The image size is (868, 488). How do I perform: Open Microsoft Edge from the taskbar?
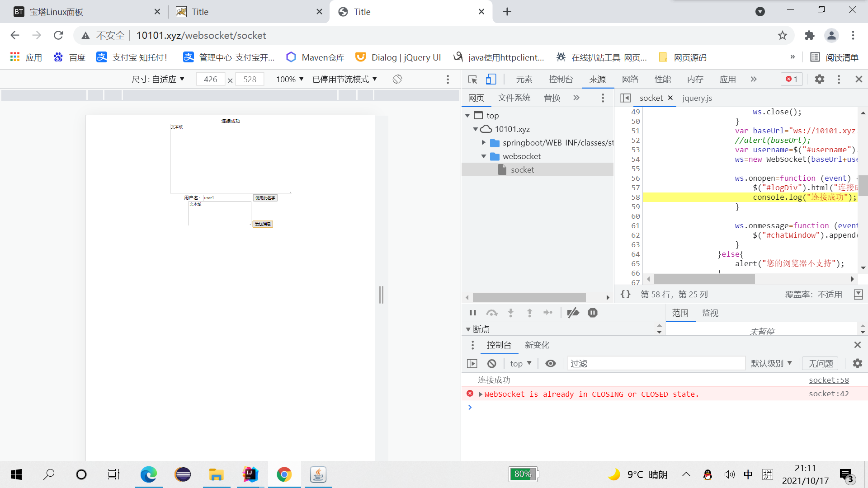coord(149,474)
